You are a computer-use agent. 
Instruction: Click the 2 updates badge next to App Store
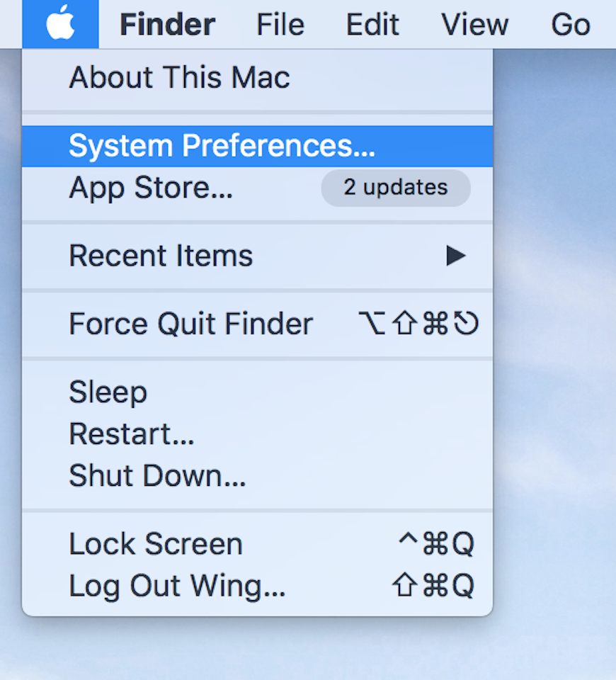point(395,188)
